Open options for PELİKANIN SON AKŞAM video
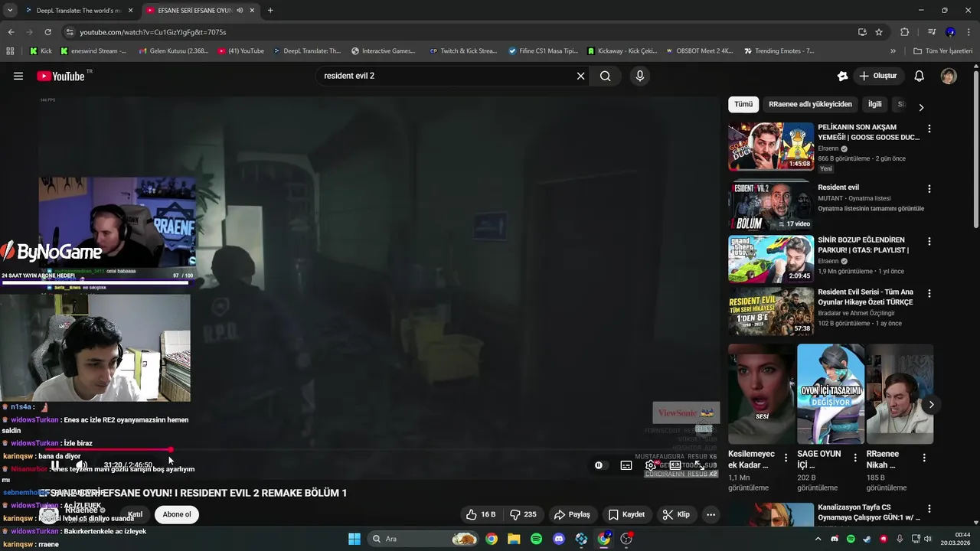This screenshot has height=551, width=980. (929, 129)
